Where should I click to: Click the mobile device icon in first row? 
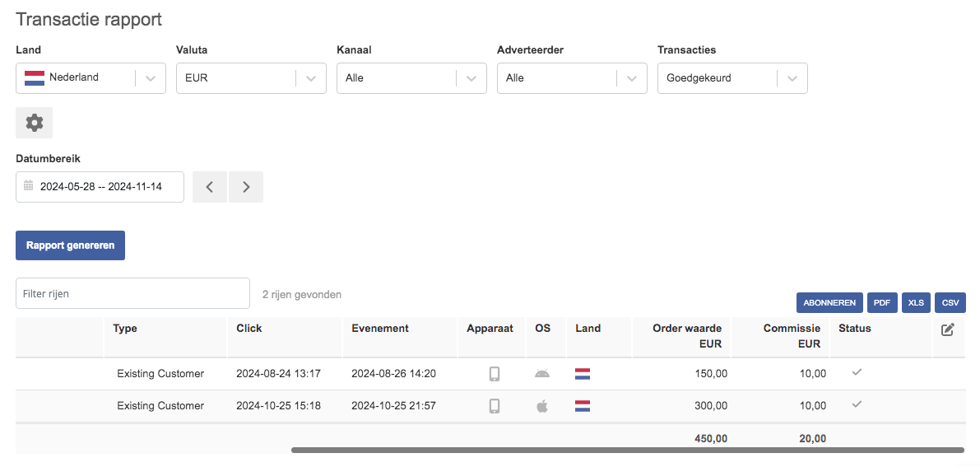[x=495, y=374]
